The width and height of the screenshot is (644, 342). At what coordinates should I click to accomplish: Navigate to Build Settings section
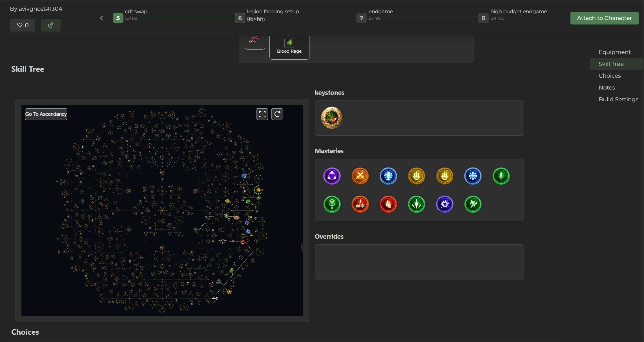click(x=618, y=99)
